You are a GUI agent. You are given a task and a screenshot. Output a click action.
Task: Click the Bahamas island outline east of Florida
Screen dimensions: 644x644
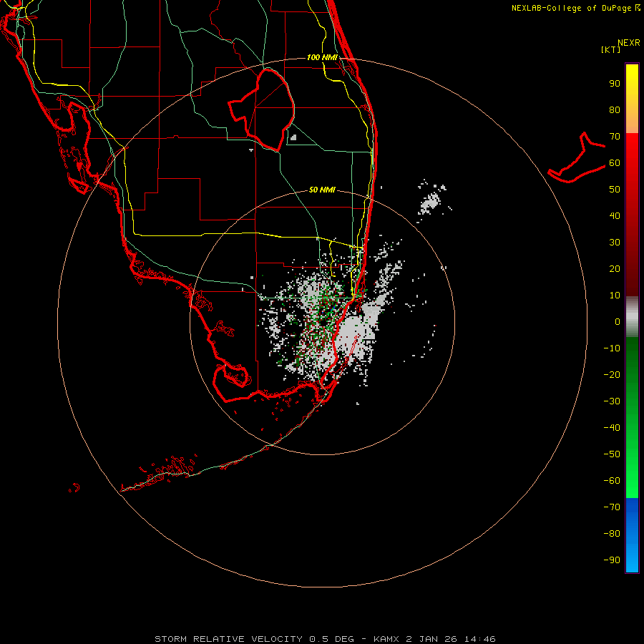577,157
